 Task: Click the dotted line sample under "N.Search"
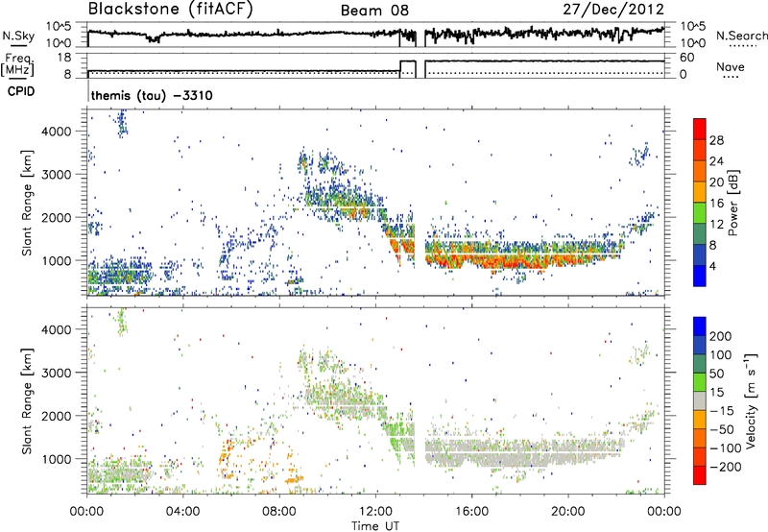pyautogui.click(x=743, y=46)
